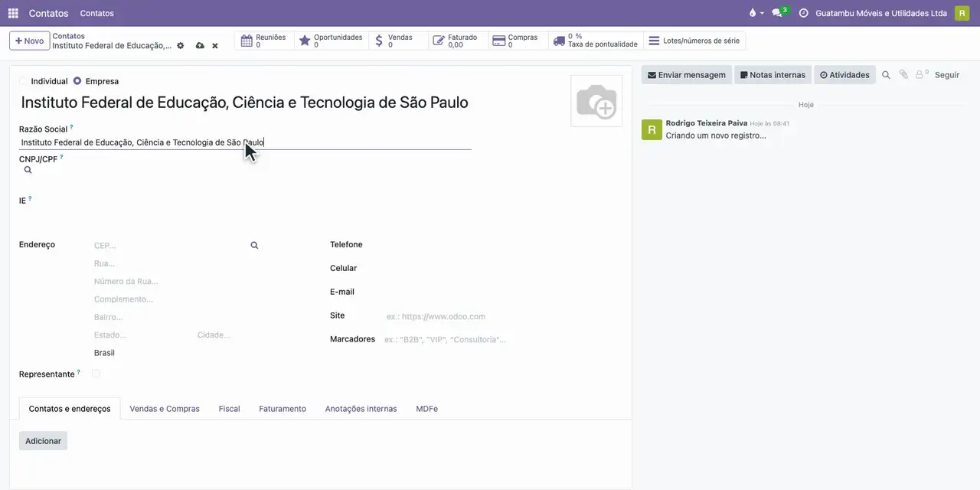Click the Atividades button
This screenshot has height=490, width=980.
[x=844, y=75]
